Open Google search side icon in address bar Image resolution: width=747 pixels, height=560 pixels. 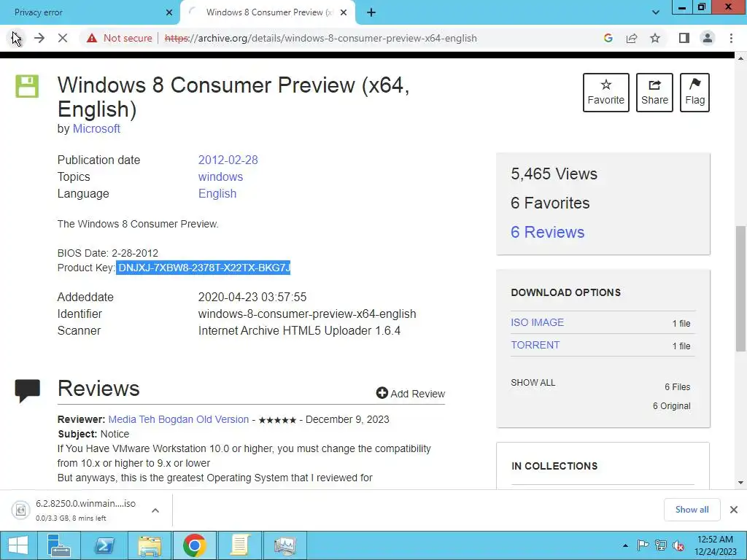click(x=608, y=38)
